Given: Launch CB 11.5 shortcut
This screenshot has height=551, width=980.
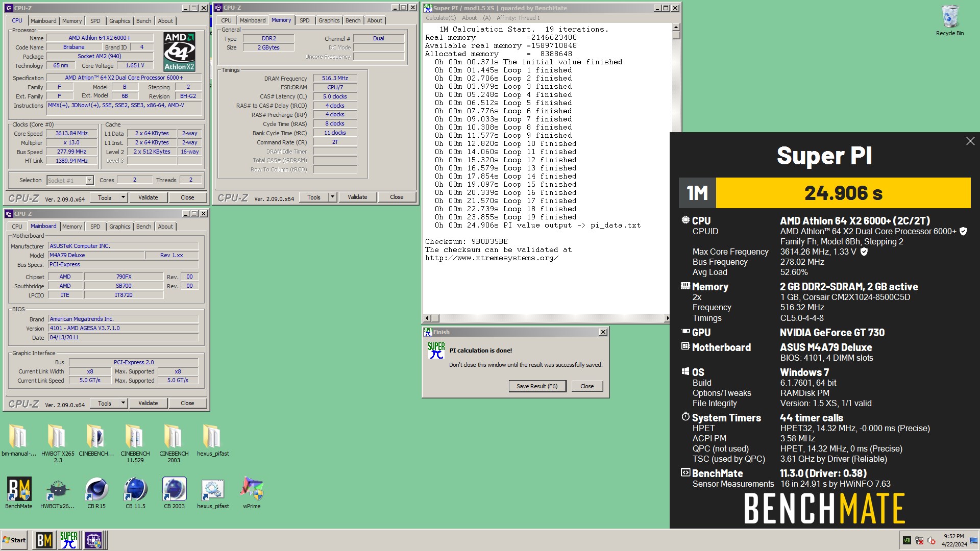Looking at the screenshot, I should click(135, 493).
